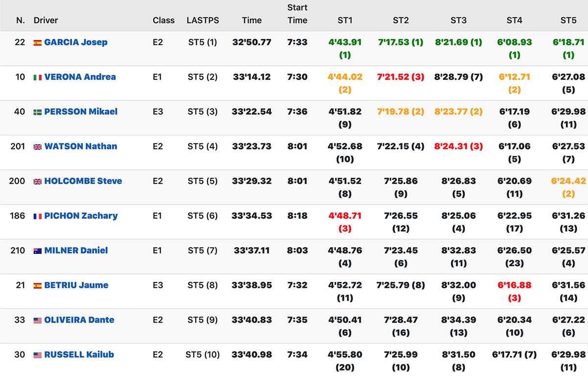Open BETRIU Jaume driver link
Screen dimensions: 588x377
click(76, 286)
